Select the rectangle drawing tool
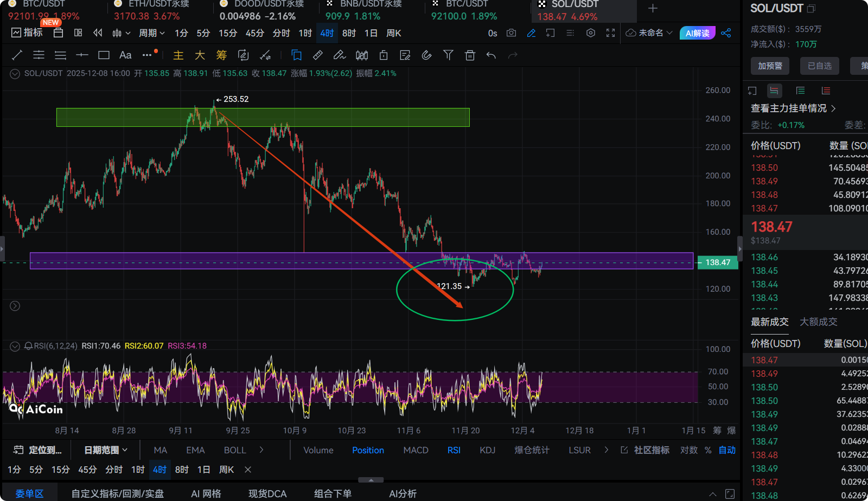The height and width of the screenshot is (501, 868). (104, 55)
